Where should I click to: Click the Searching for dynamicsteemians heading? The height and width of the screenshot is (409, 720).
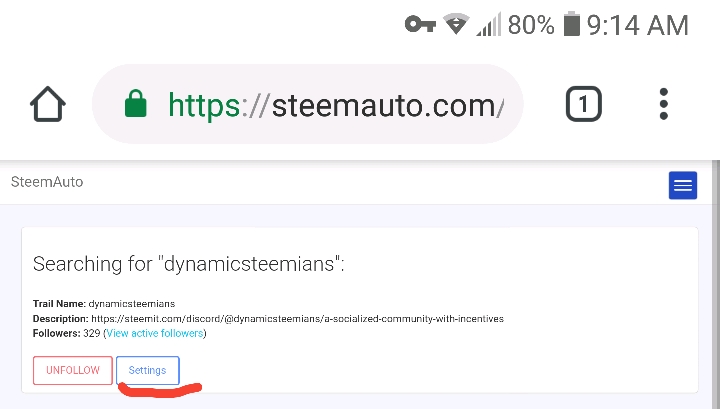[189, 264]
